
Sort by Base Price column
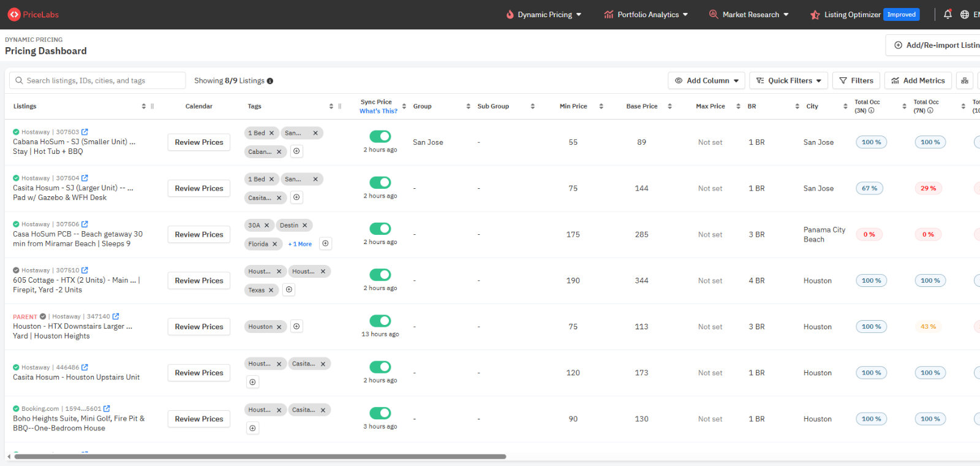[x=669, y=106]
